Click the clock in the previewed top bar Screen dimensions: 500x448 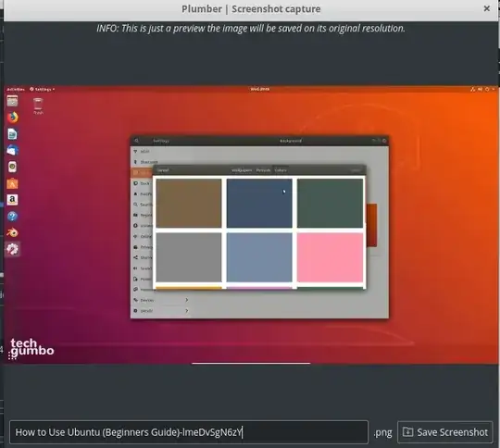coord(260,89)
